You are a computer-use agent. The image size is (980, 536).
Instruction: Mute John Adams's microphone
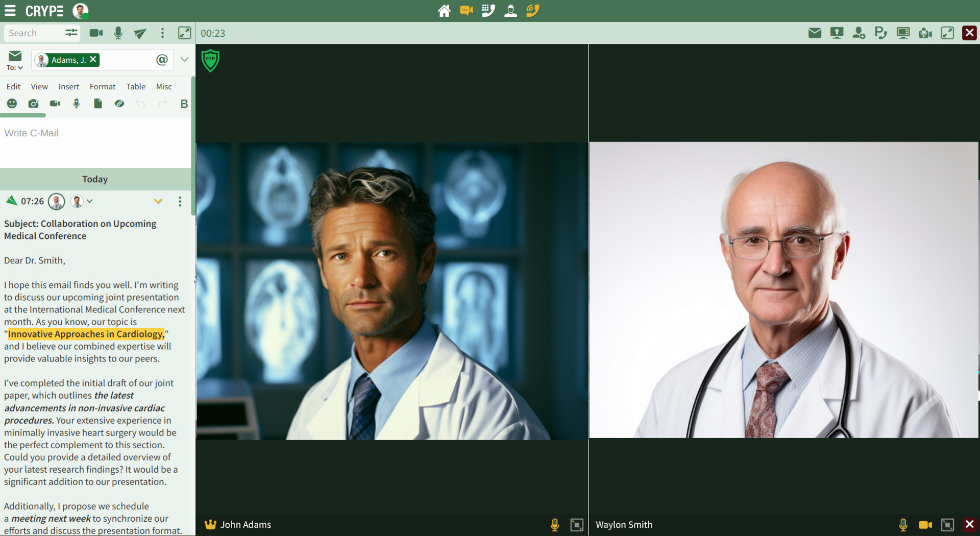tap(554, 525)
